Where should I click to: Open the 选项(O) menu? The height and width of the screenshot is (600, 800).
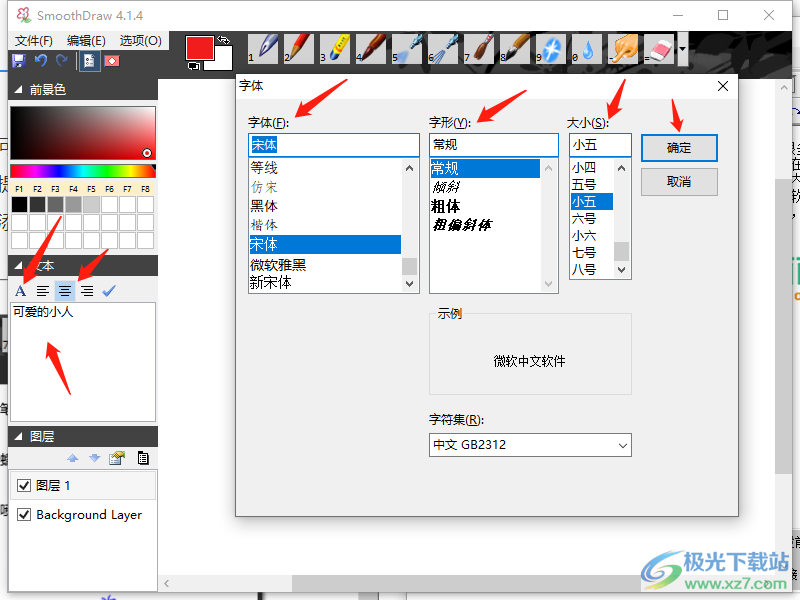point(141,41)
